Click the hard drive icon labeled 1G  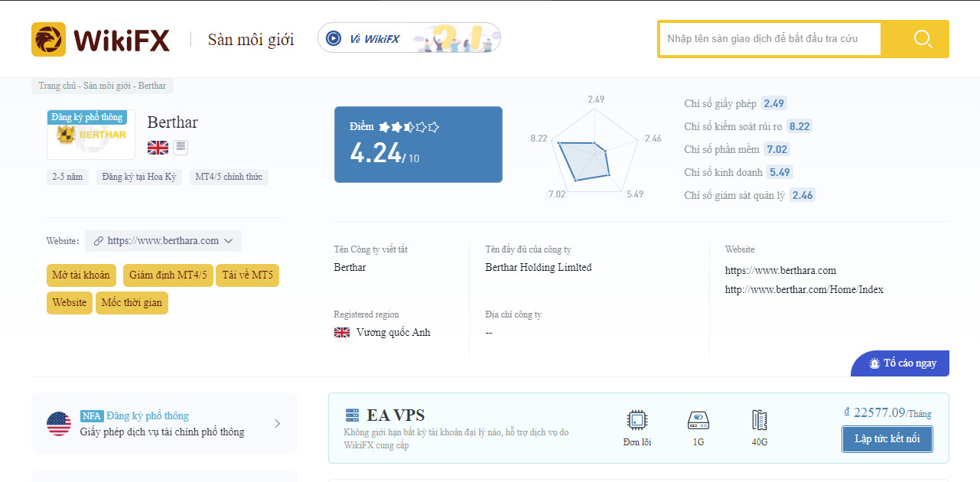coord(698,420)
